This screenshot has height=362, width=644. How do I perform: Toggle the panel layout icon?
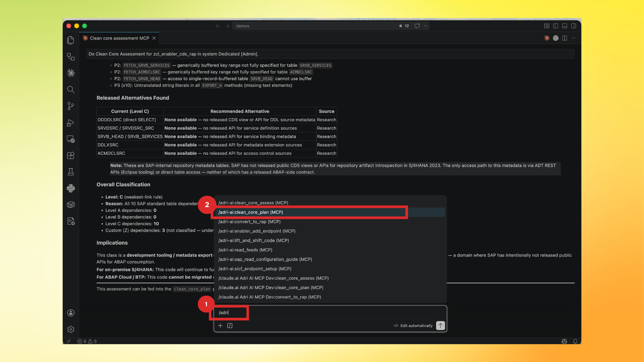[x=565, y=26]
